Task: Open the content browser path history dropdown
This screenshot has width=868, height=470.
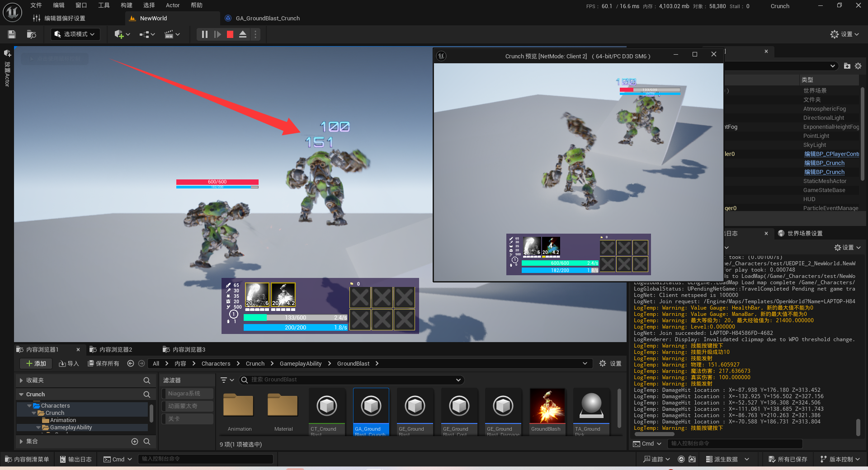Action: coord(585,364)
